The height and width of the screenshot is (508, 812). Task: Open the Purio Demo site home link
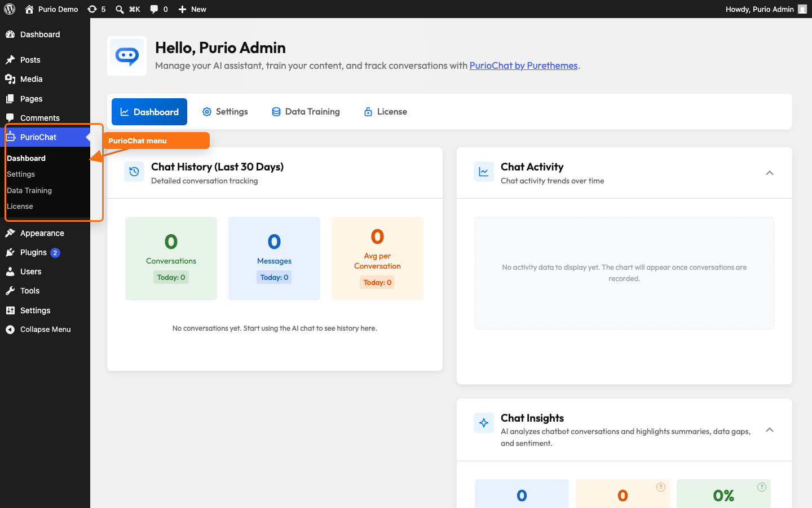tap(51, 9)
